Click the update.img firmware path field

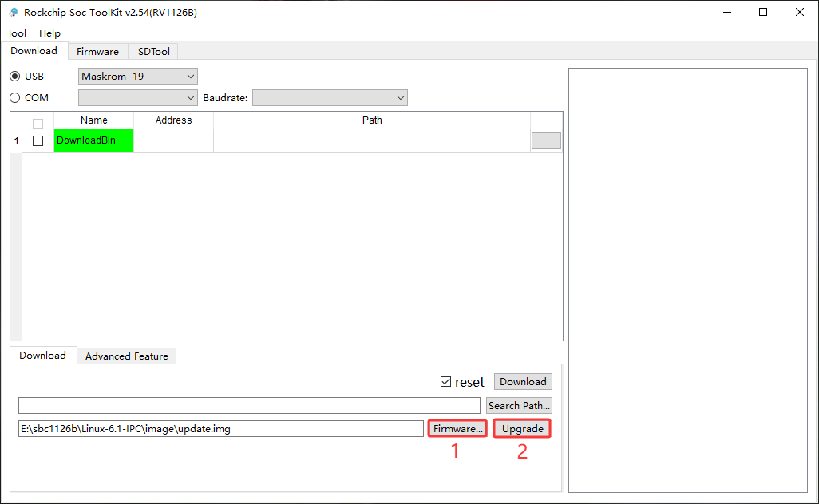(221, 429)
